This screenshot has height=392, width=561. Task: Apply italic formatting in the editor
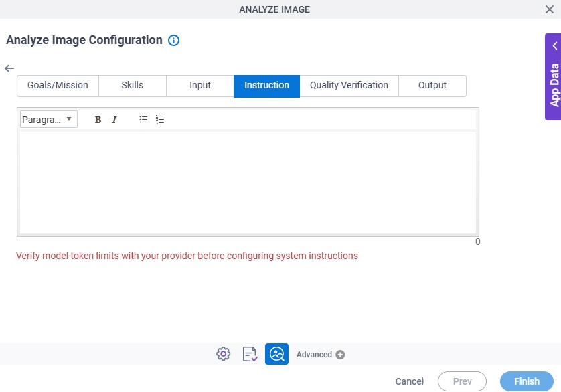[114, 120]
